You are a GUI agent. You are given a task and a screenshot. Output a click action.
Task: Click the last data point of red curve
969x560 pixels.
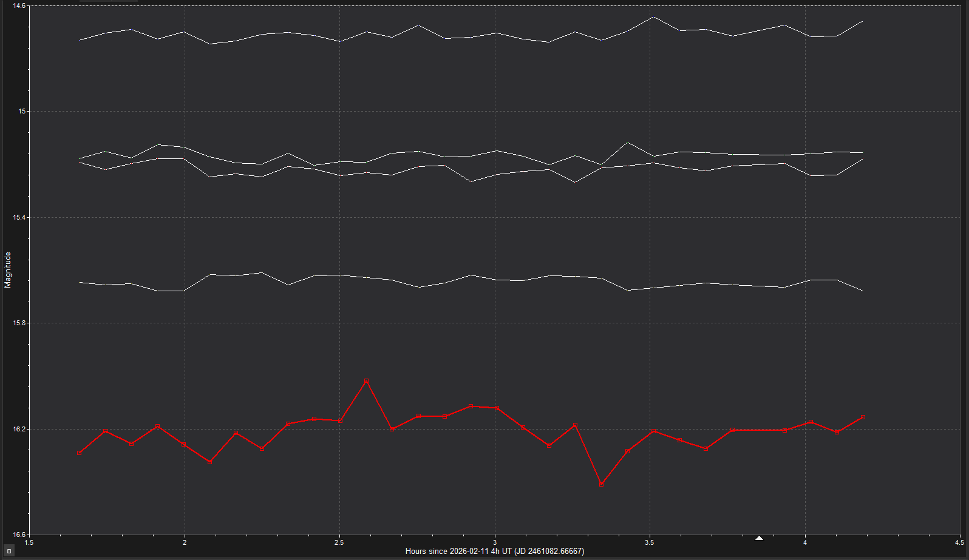[x=863, y=417]
